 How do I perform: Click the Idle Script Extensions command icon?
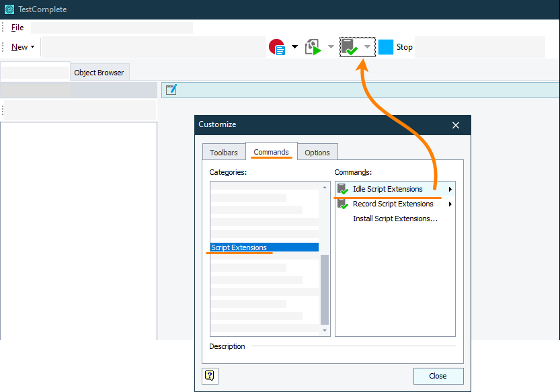tap(343, 188)
